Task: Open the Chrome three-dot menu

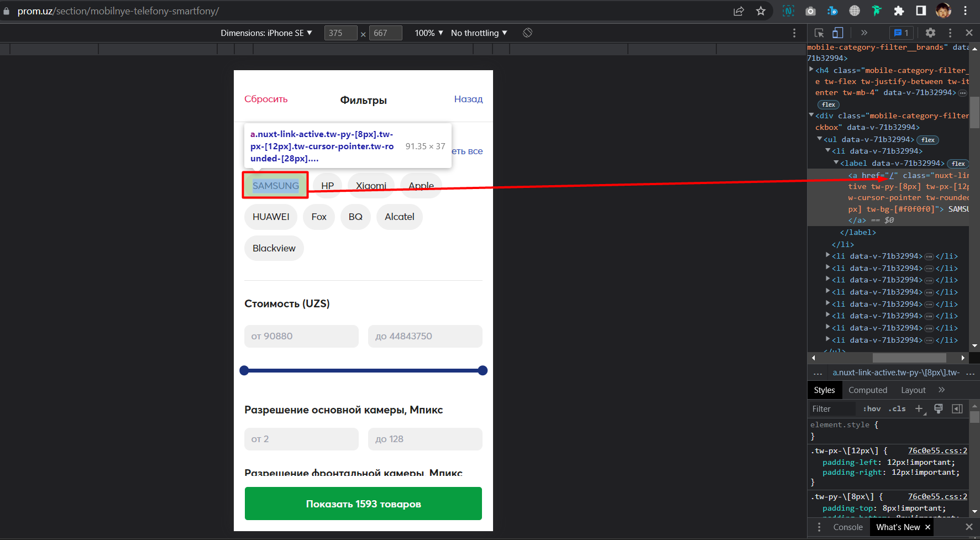Action: pos(966,11)
